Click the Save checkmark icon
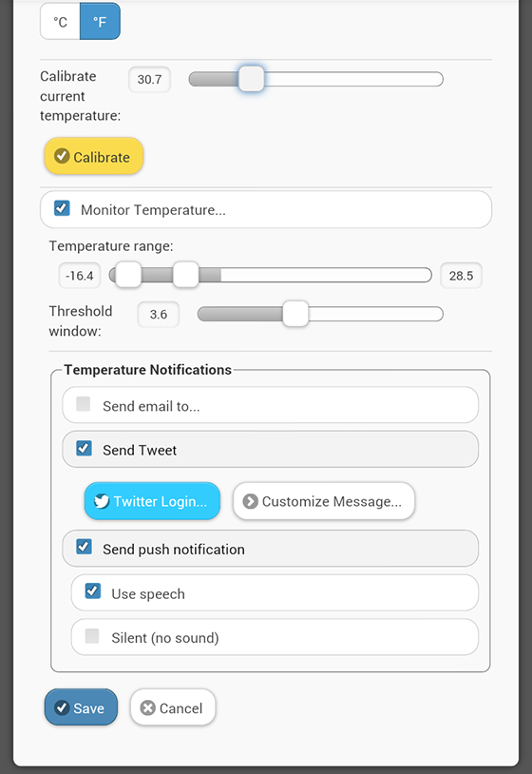The width and height of the screenshot is (532, 774). point(62,707)
